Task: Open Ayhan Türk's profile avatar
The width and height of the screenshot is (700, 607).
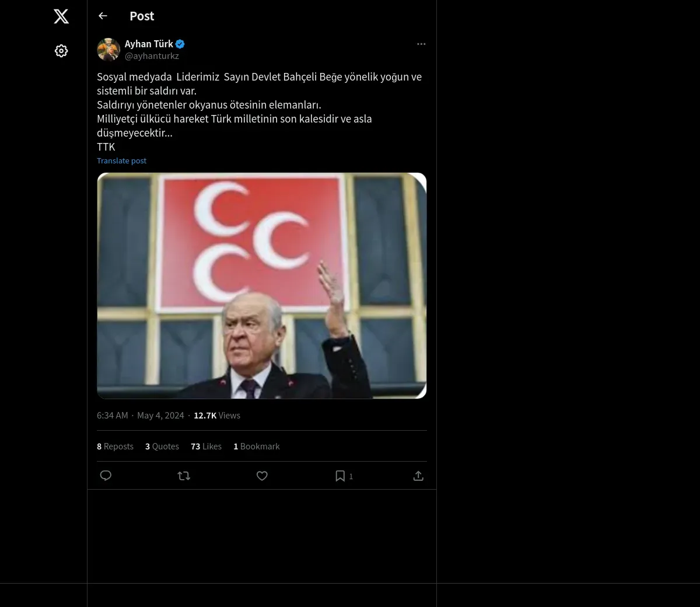Action: point(108,50)
